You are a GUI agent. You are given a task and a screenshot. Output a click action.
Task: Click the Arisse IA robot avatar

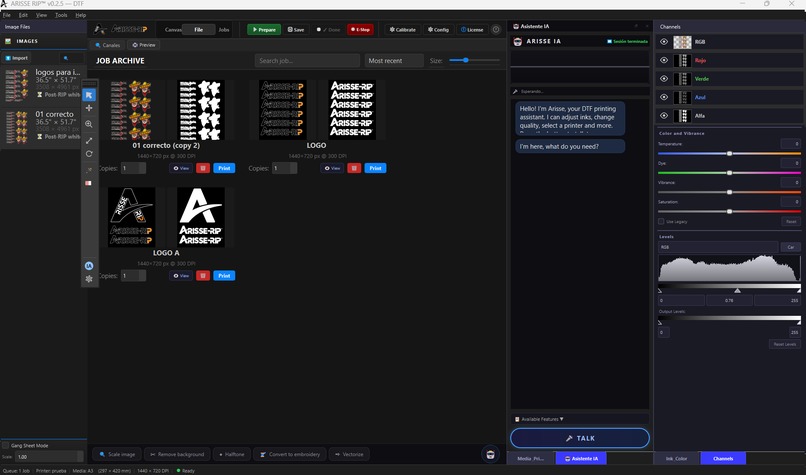coord(518,41)
